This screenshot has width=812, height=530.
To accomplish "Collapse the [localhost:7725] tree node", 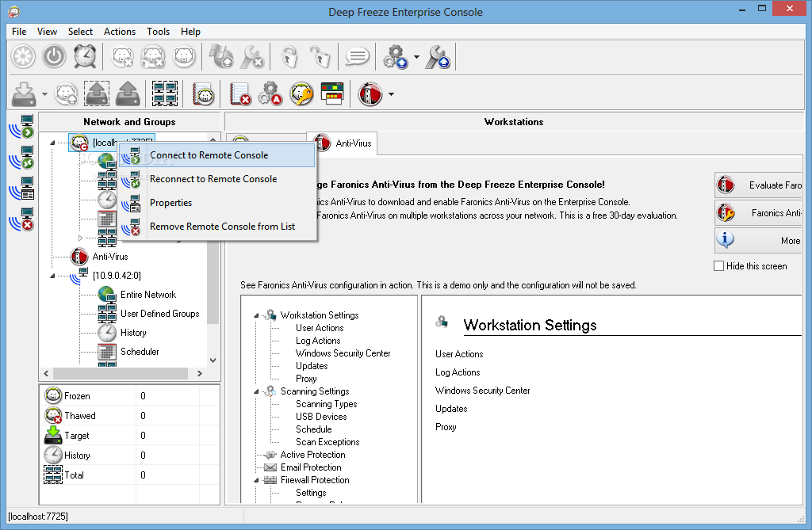I will pyautogui.click(x=52, y=143).
